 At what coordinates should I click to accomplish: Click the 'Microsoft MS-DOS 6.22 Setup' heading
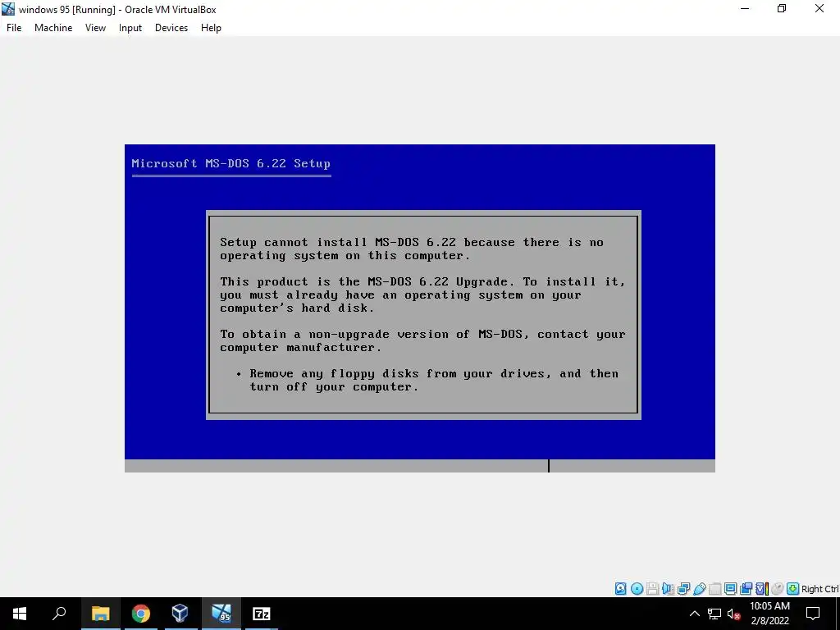click(x=231, y=163)
